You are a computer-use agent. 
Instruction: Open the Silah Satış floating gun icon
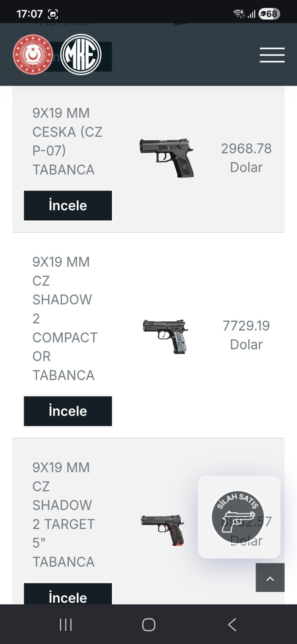[238, 517]
